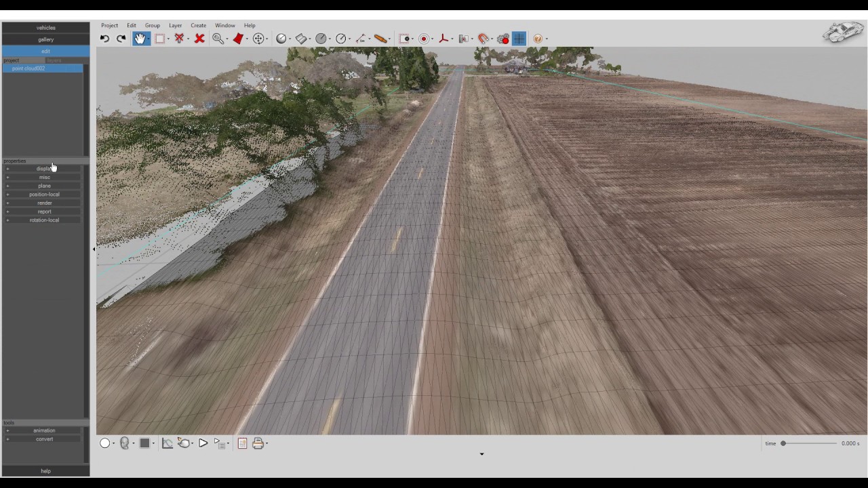Click the alignment tool icon
868x488 pixels.
(x=463, y=39)
